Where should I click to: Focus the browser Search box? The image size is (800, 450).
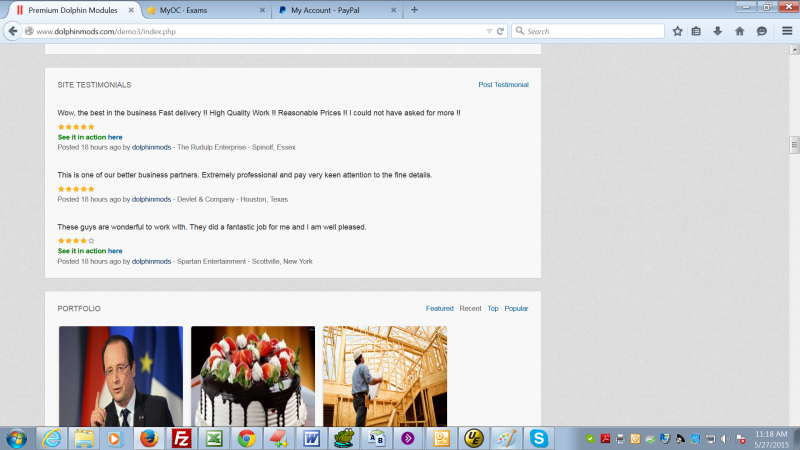tap(588, 31)
